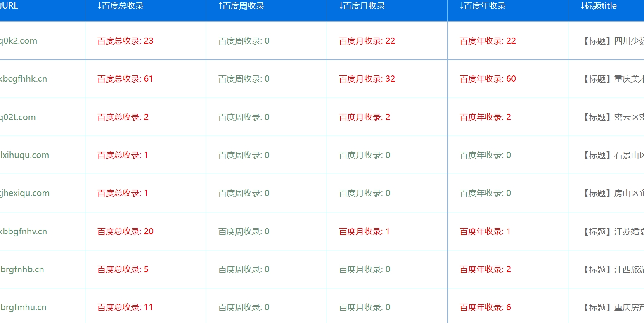Click the 百度总收录: 23 cell
Image resolution: width=644 pixels, height=323 pixels.
coord(125,41)
